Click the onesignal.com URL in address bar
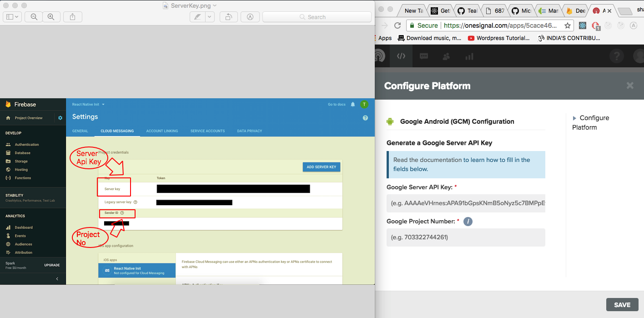 (500, 25)
